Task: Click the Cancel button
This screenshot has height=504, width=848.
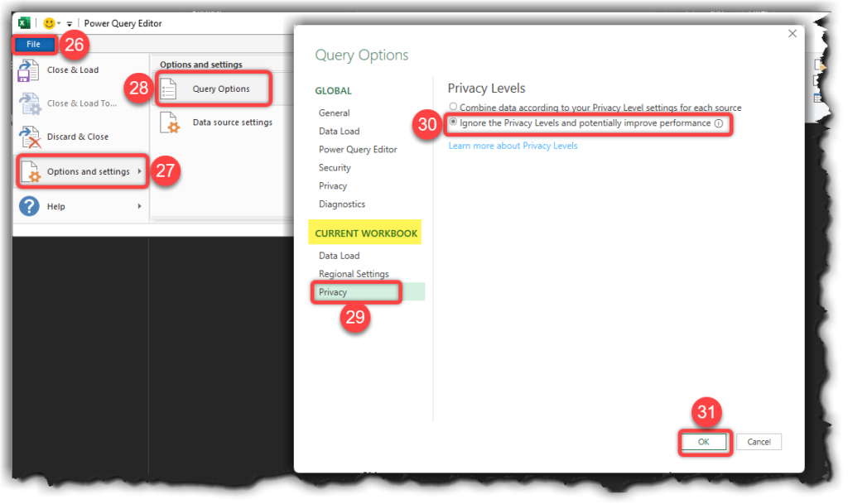Action: pos(759,442)
